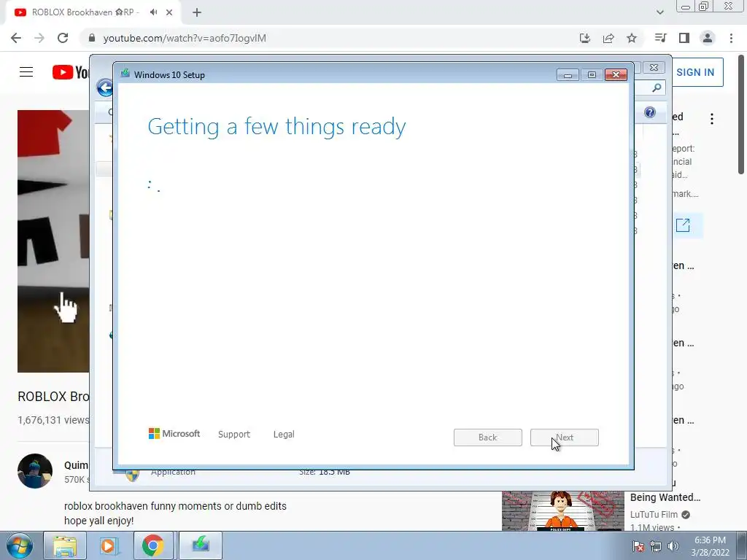Click the Explorer window help icon
747x560 pixels.
point(650,112)
